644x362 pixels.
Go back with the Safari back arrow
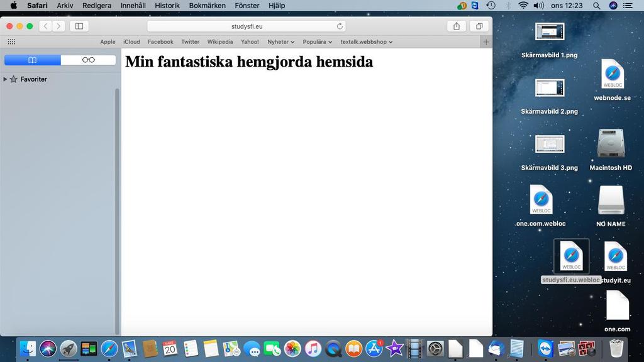coord(45,26)
